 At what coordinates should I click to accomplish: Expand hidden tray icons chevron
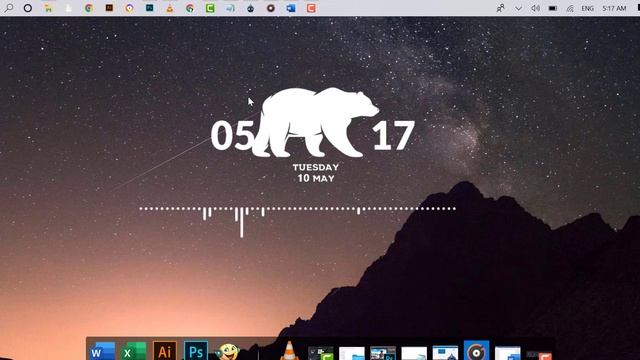518,8
